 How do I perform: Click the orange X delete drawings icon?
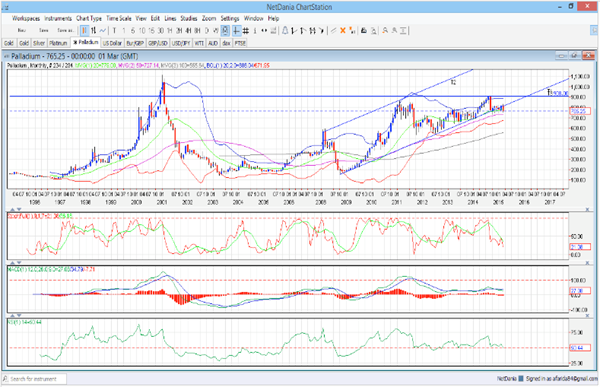pos(343,31)
